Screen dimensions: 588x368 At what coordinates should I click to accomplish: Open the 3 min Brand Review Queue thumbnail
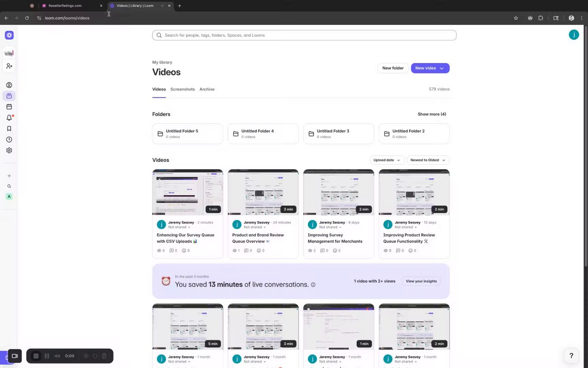(x=263, y=192)
